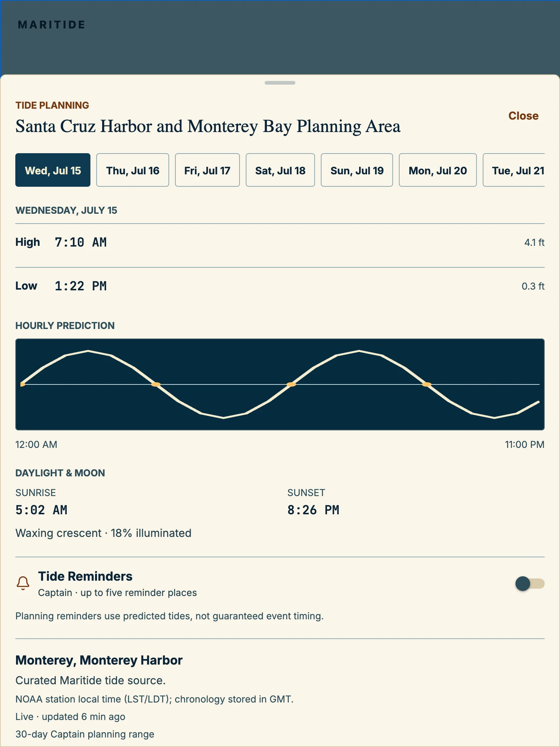Click the 11:00 PM chart end label
Image resolution: width=560 pixels, height=747 pixels.
tap(525, 445)
